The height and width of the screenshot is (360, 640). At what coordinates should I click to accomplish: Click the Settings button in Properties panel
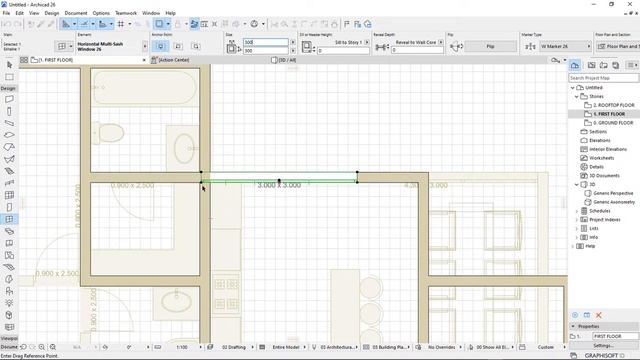(603, 346)
